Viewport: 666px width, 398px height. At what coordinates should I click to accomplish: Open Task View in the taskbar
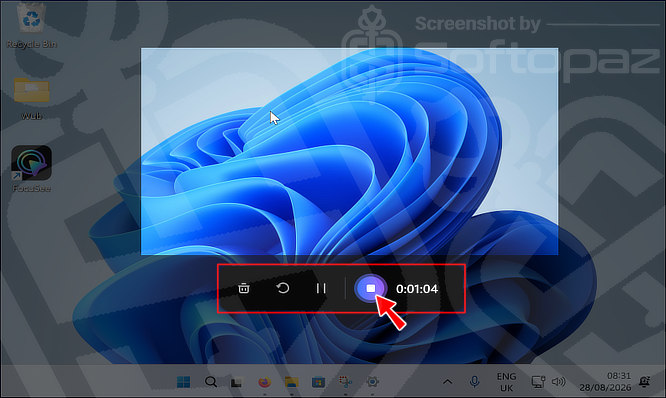click(237, 382)
